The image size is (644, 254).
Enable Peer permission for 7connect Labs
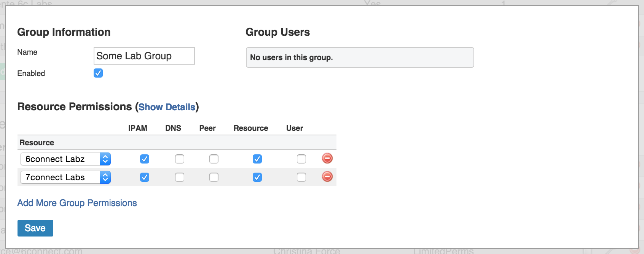coord(214,177)
